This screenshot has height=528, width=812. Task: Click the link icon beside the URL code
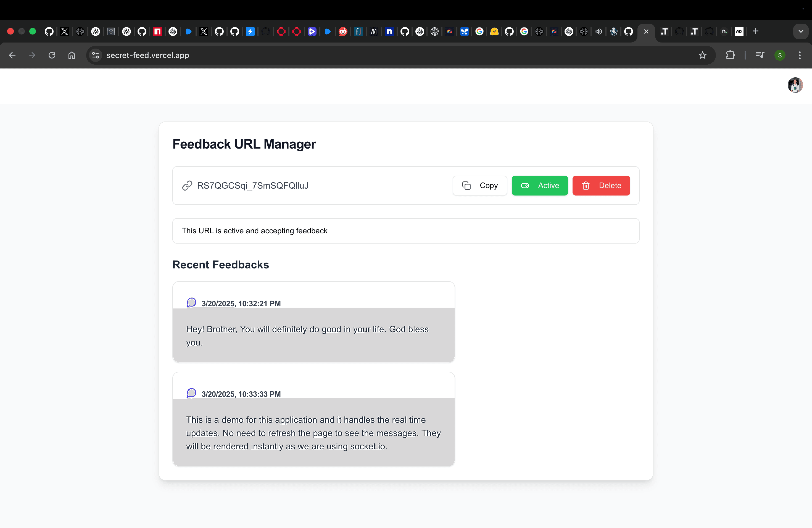click(187, 186)
